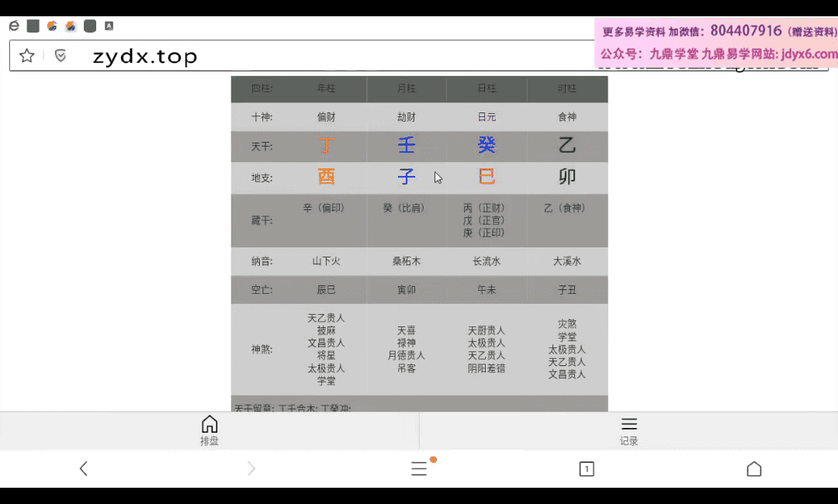Screen dimensions: 838x504
Task: Click the black 卯 earthly branch
Action: pos(567,178)
